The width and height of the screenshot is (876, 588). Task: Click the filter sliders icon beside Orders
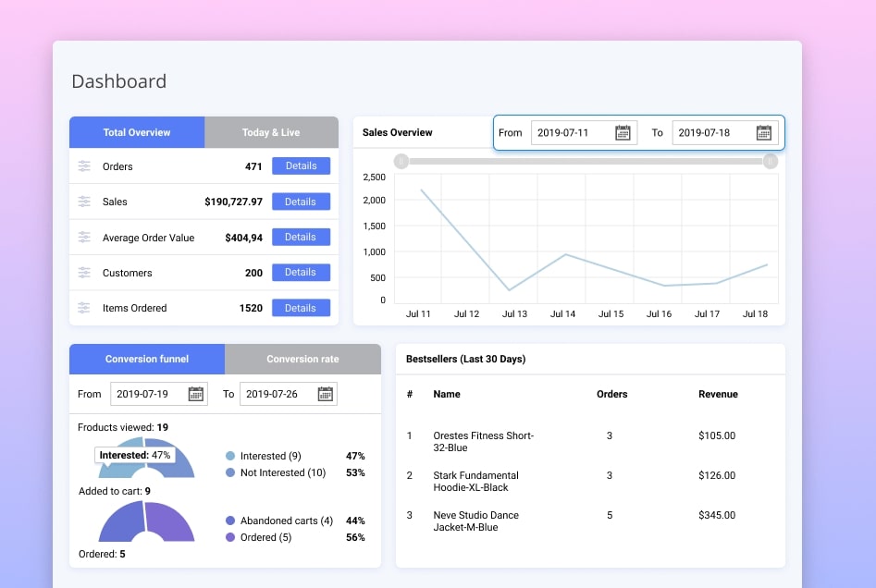click(x=84, y=166)
